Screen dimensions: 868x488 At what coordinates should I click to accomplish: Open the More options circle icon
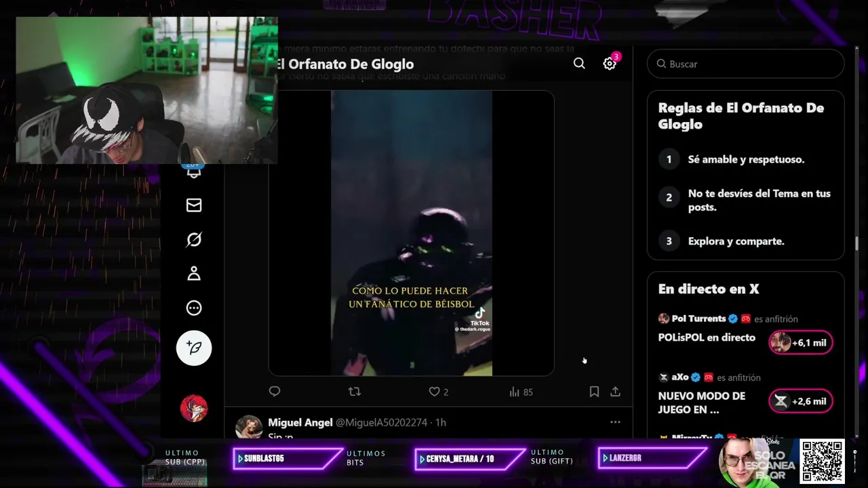(x=194, y=308)
